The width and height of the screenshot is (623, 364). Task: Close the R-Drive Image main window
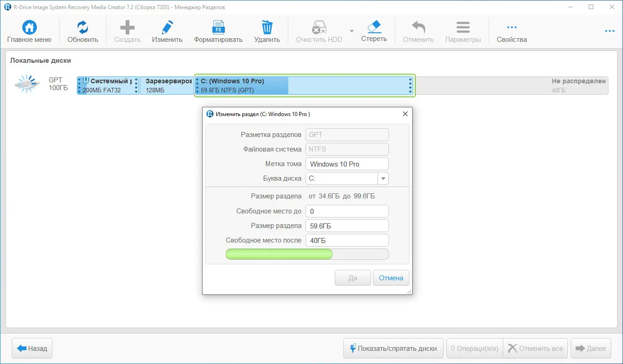[x=612, y=7]
